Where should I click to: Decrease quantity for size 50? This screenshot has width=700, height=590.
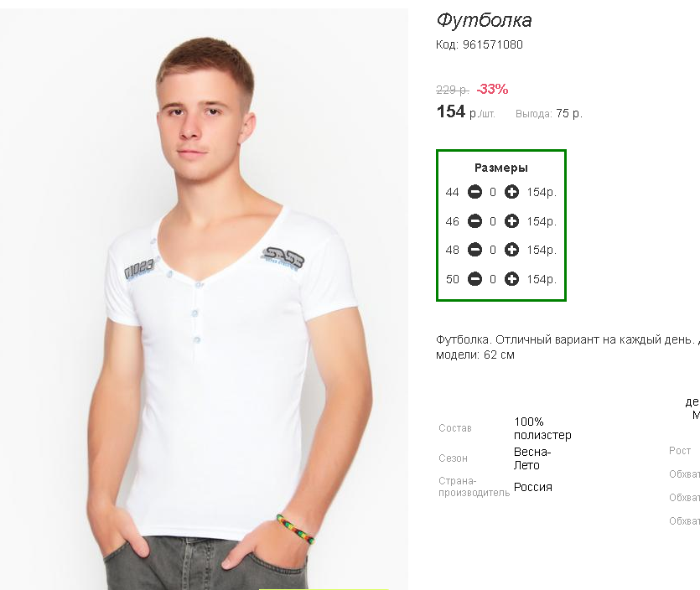click(x=474, y=279)
